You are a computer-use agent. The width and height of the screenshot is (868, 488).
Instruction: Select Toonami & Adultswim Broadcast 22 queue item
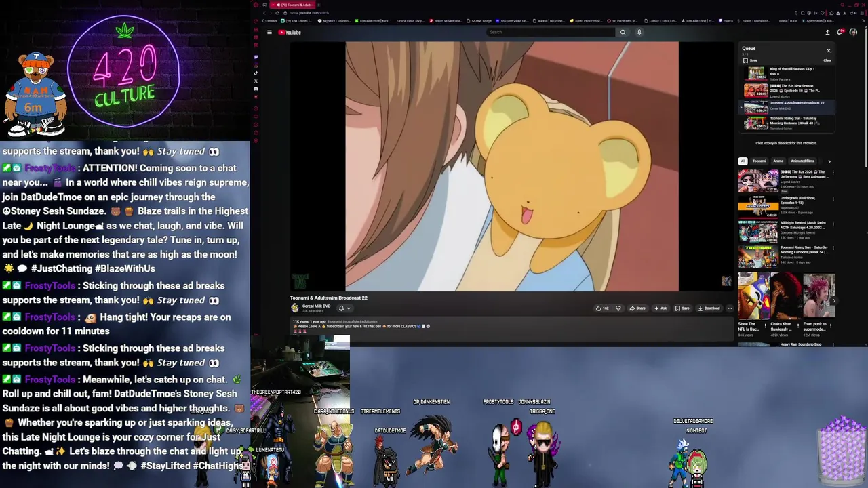(x=787, y=107)
